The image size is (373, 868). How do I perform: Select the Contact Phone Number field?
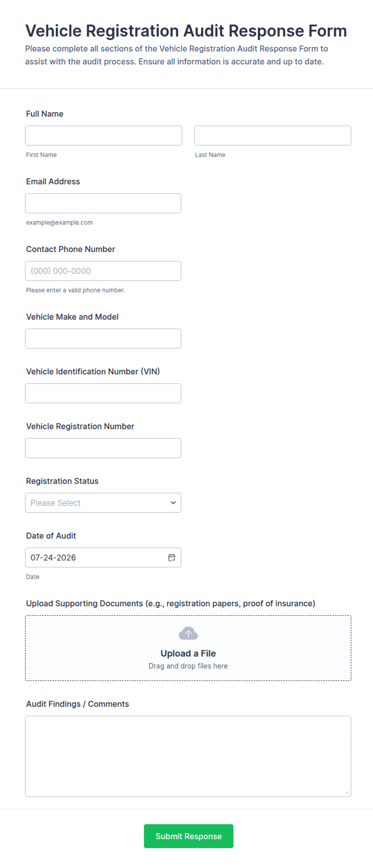[x=103, y=271]
